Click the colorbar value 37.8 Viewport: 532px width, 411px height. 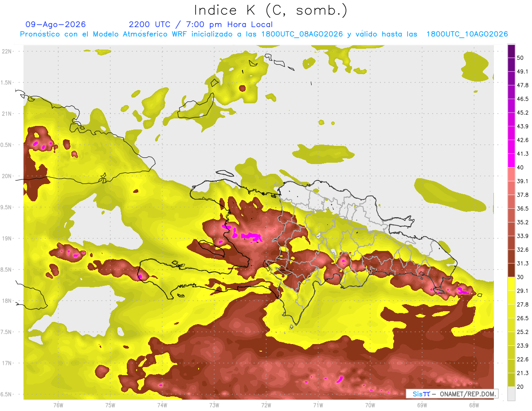point(523,195)
